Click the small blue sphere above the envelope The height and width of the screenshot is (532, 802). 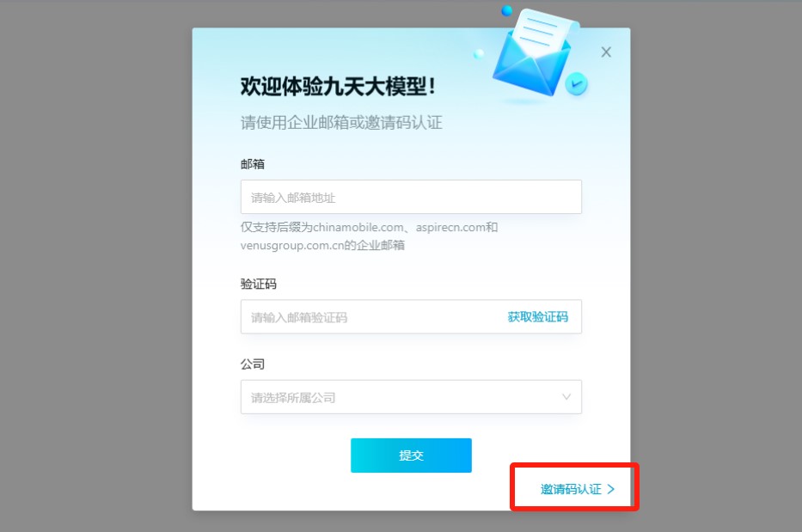[506, 10]
